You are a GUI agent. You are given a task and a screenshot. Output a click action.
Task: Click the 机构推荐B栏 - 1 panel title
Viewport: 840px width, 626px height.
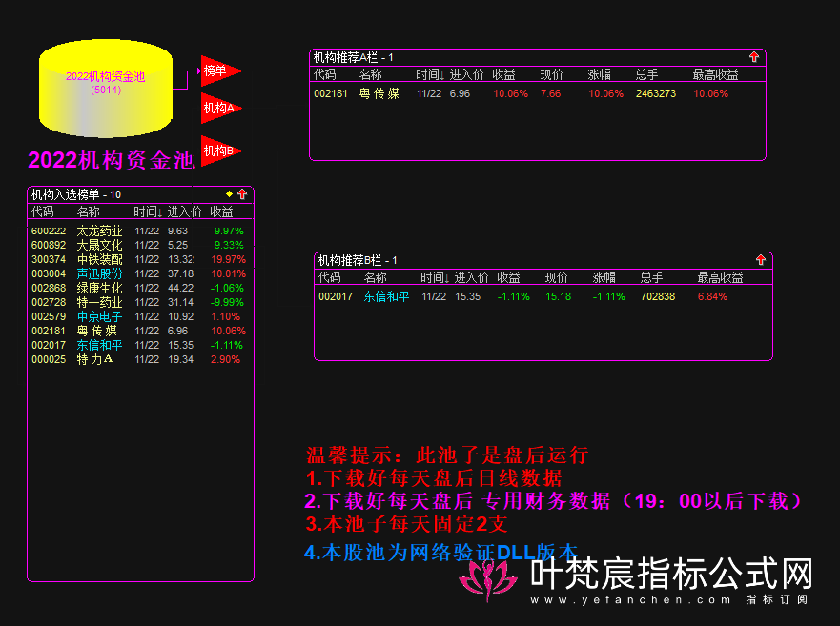click(x=358, y=261)
